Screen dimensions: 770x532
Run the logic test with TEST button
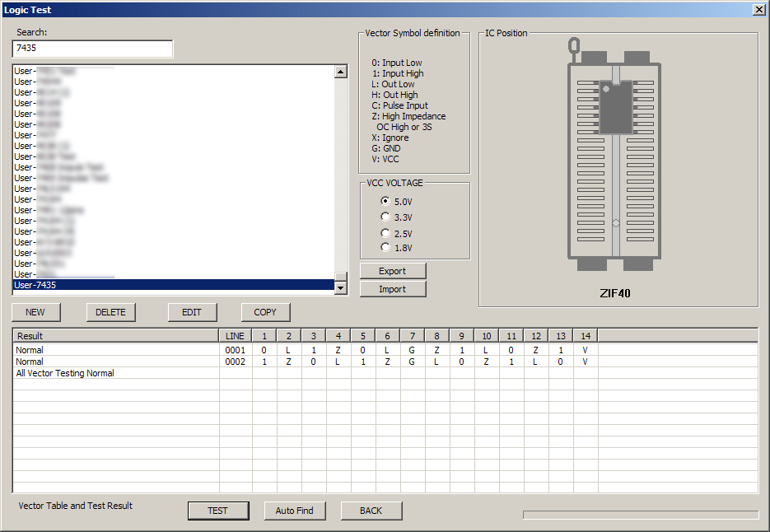218,511
